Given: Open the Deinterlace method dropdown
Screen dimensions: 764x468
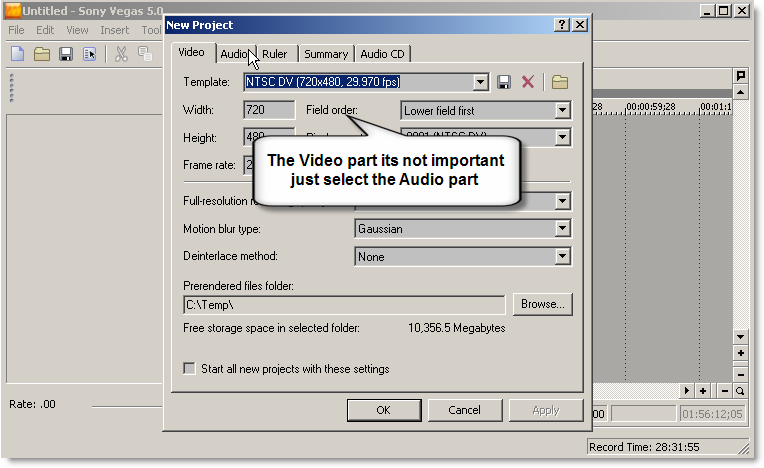Looking at the screenshot, I should [x=562, y=256].
